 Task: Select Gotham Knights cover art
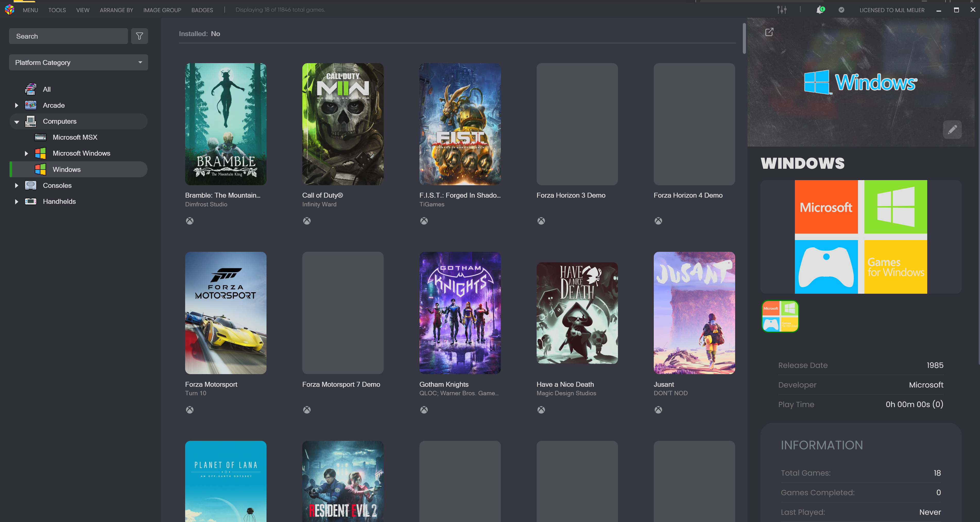pyautogui.click(x=460, y=313)
